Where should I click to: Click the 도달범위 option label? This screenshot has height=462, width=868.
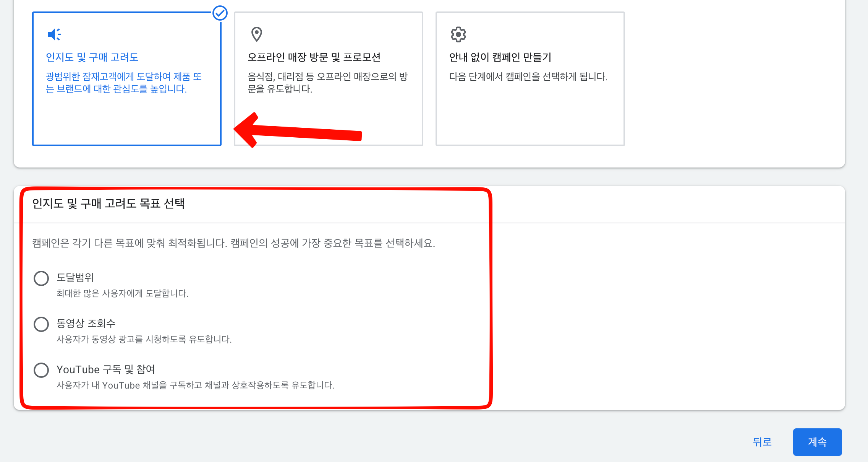pos(75,278)
